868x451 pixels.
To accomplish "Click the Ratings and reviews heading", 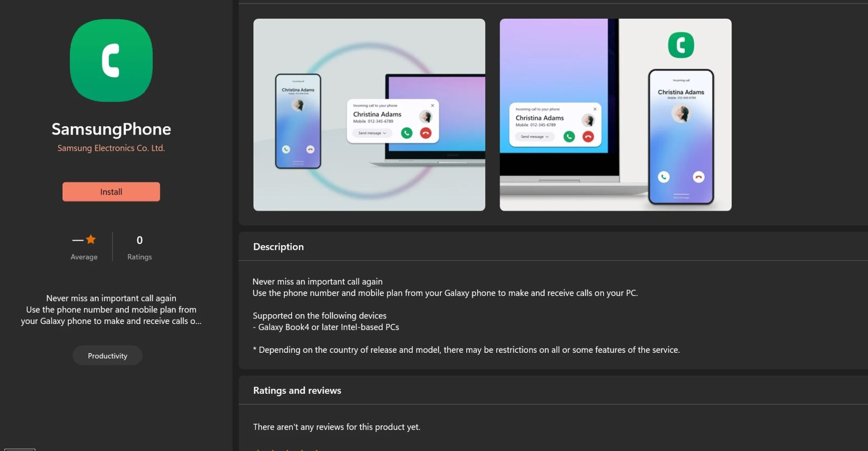I will click(x=297, y=390).
